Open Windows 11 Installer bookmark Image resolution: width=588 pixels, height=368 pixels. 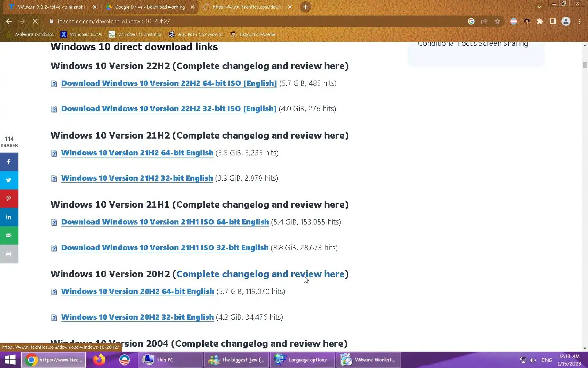pyautogui.click(x=135, y=34)
